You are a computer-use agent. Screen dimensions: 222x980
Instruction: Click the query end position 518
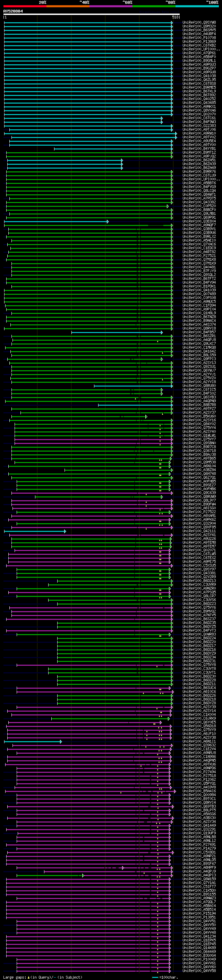[x=175, y=17]
